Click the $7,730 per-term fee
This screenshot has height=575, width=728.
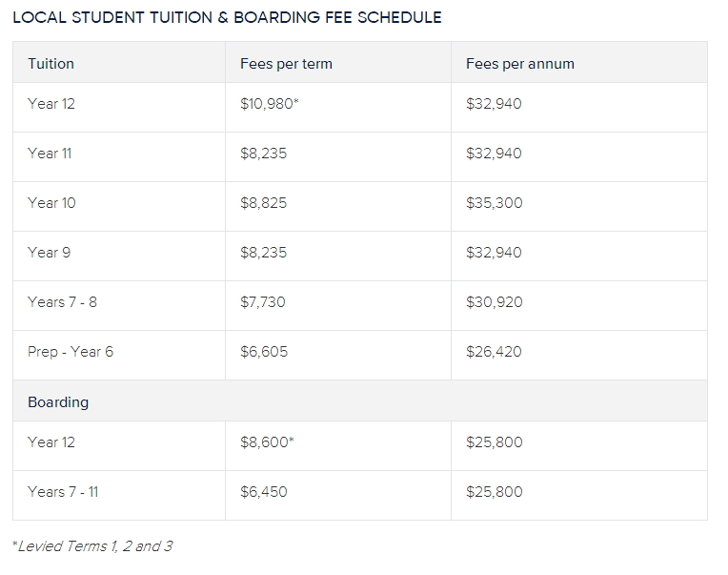263,302
